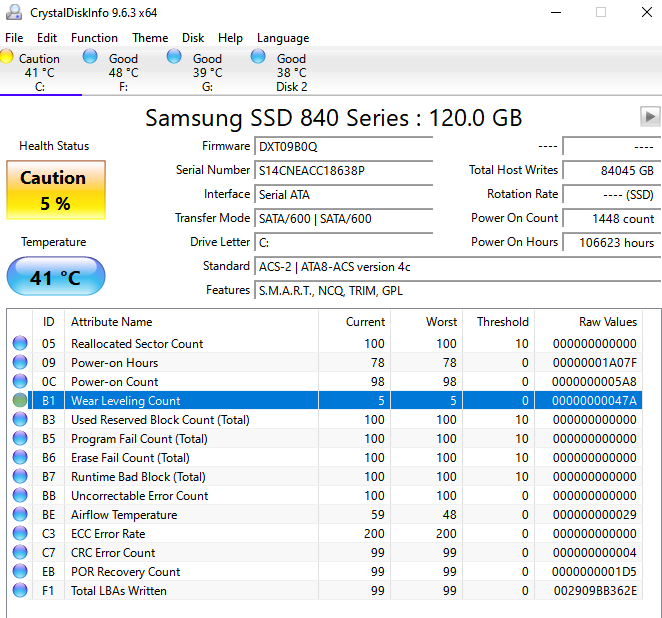
Task: Click the Serial Number field S14CNEACC18638P
Action: (344, 171)
